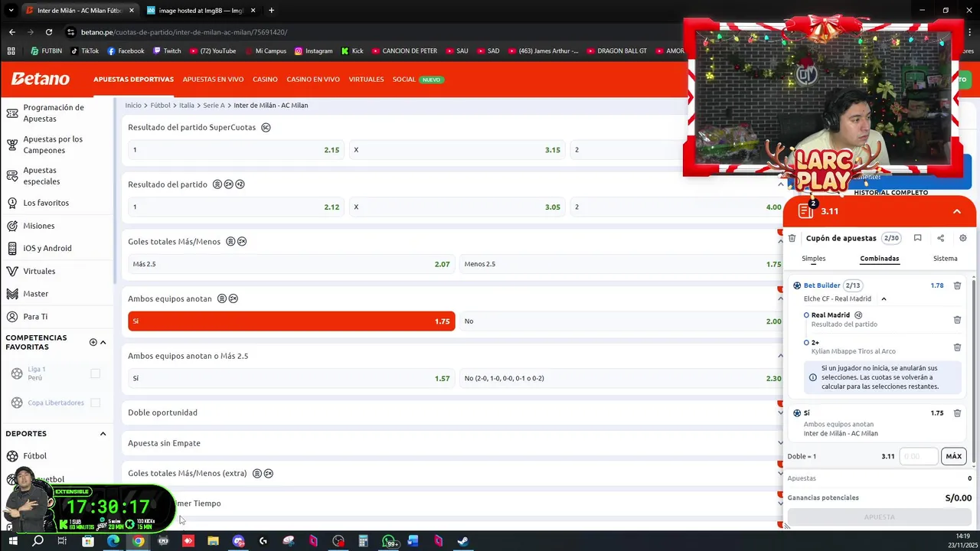Add a favorite competition plus icon
The image size is (980, 551).
click(93, 342)
